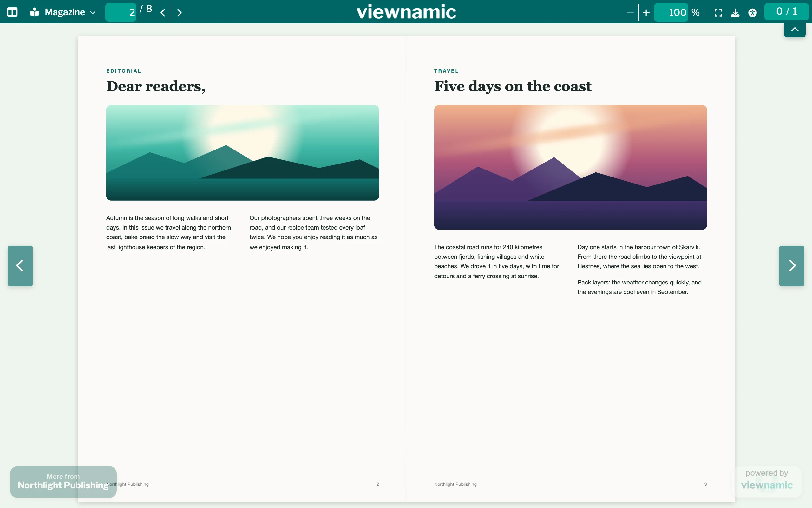
Task: Flip to next spread with right side arrow
Action: (x=791, y=266)
